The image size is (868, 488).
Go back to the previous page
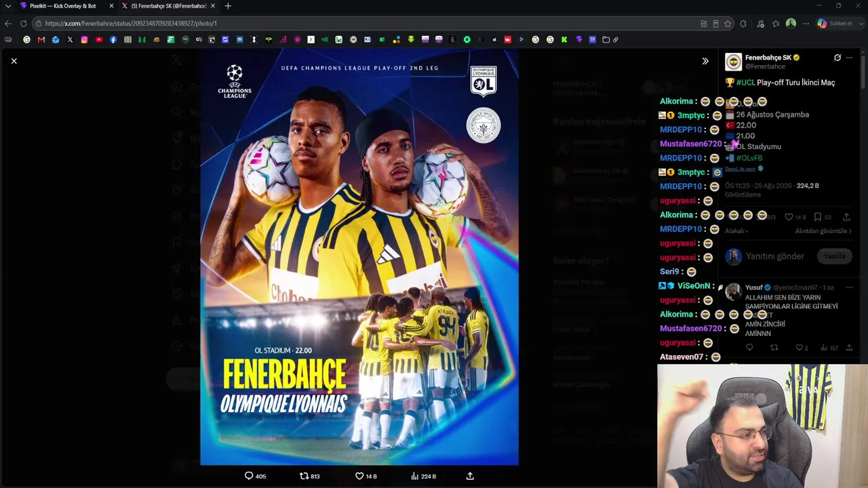pyautogui.click(x=8, y=23)
